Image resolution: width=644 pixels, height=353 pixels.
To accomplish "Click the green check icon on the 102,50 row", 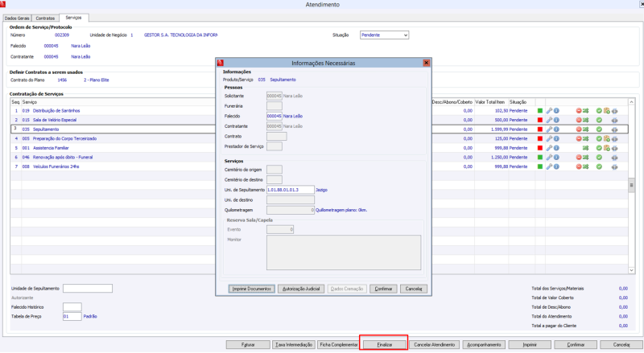I will [x=599, y=111].
